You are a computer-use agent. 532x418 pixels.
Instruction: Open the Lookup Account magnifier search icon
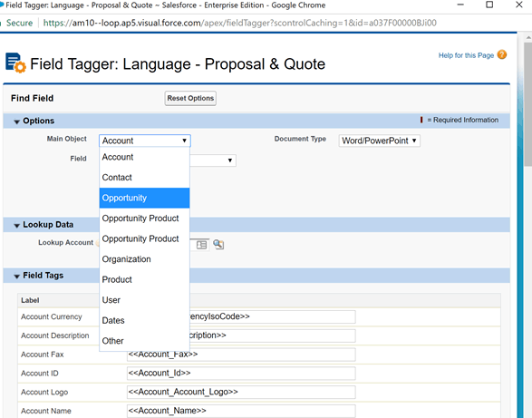[218, 245]
